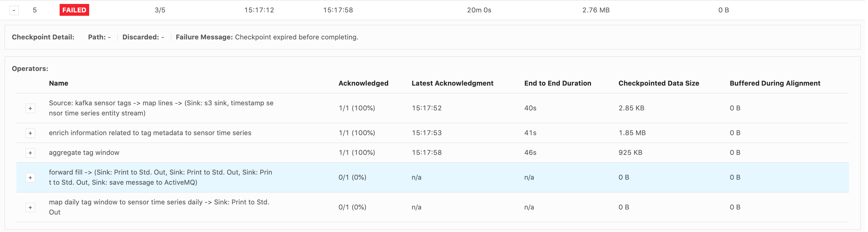
Task: Expand the aggregate tag window operator
Action: coord(30,153)
